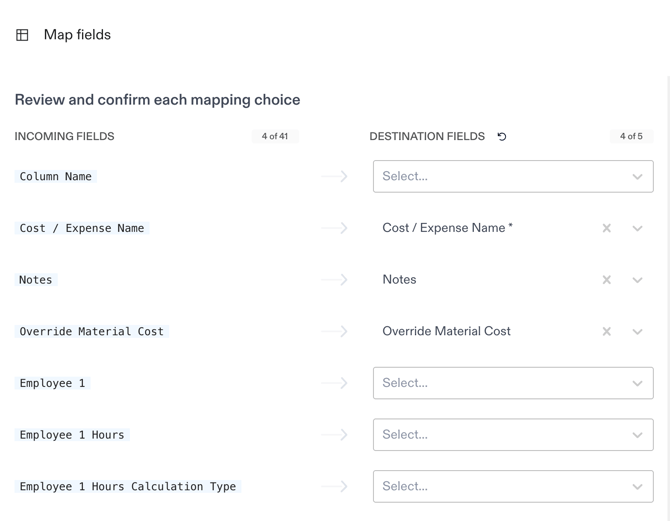The width and height of the screenshot is (670, 521).
Task: Click the 4 of 5 destination fields badge
Action: [631, 136]
